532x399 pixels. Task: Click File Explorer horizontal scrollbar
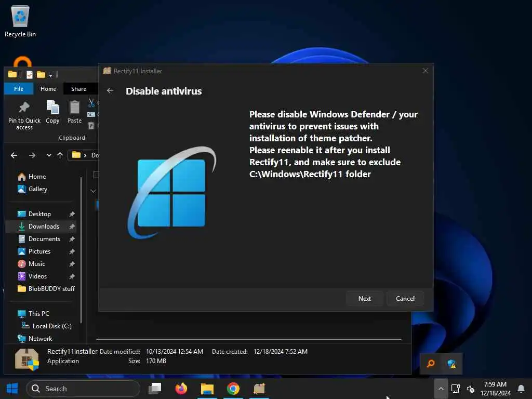pyautogui.click(x=249, y=339)
